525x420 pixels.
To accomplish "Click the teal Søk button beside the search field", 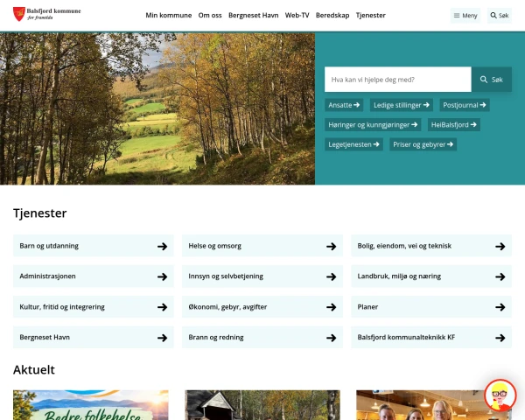I will tap(492, 80).
